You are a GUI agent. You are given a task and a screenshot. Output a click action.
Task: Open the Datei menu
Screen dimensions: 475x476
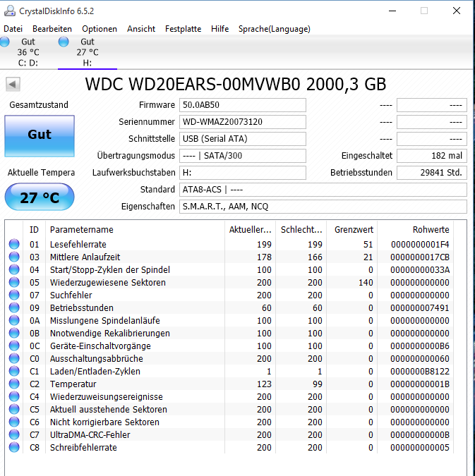point(13,29)
